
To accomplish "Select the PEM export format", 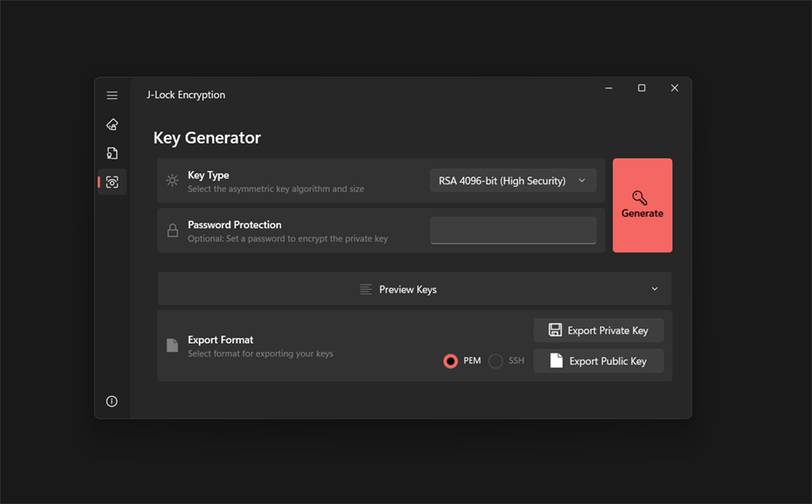I will coord(450,361).
